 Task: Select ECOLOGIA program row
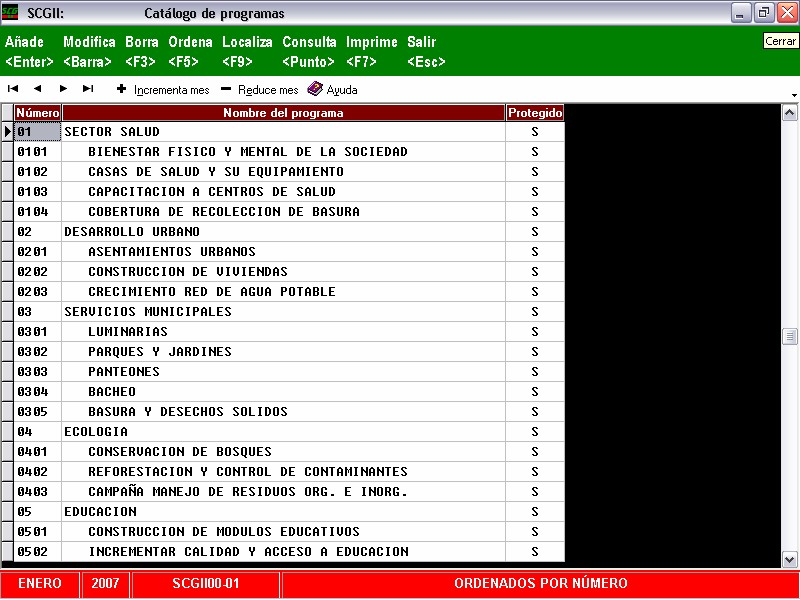pyautogui.click(x=283, y=432)
